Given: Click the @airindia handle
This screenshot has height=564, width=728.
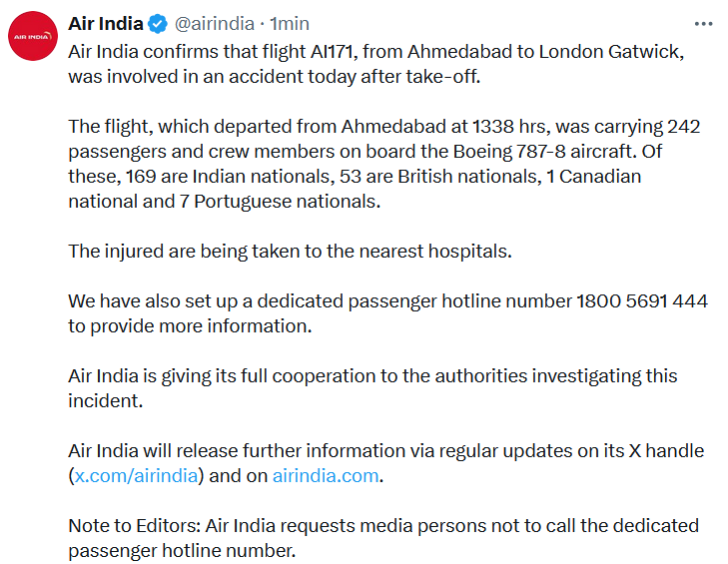Looking at the screenshot, I should 217,23.
